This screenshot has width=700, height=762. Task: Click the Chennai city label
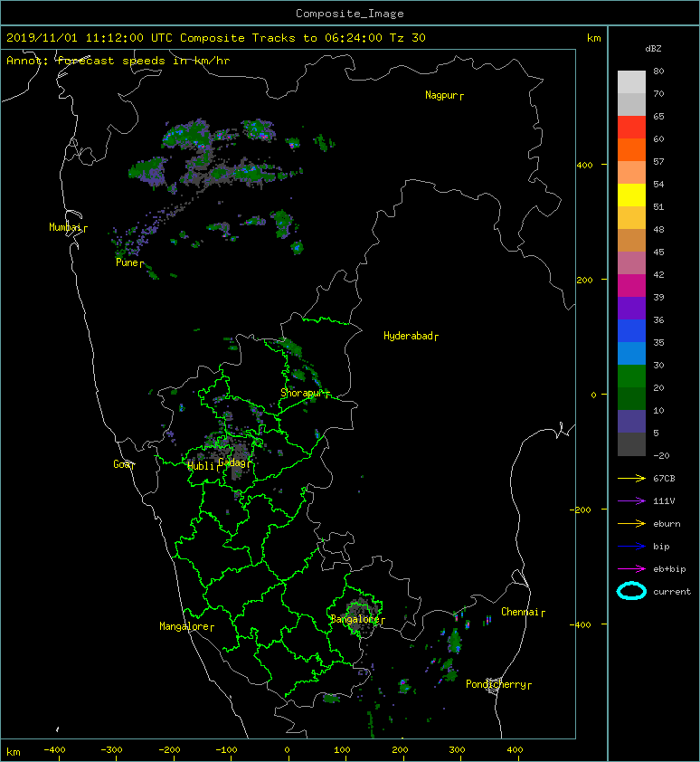(x=523, y=613)
